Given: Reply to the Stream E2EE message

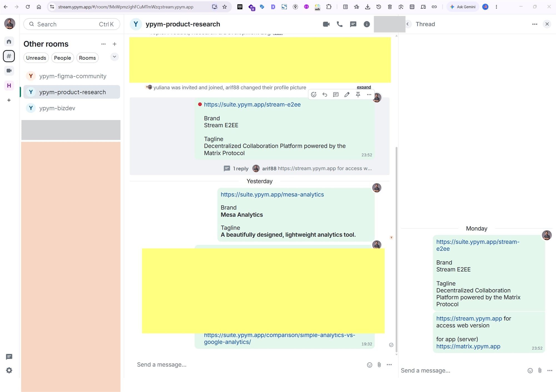Looking at the screenshot, I should coord(325,94).
